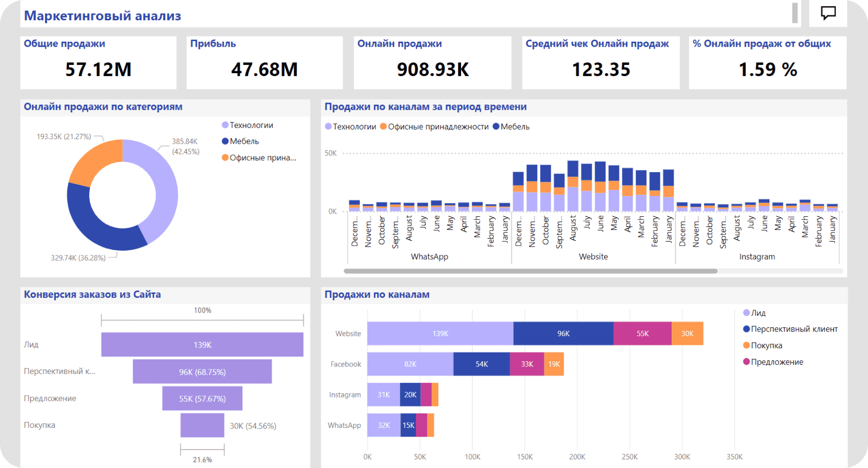Select the Предложение legend marker
This screenshot has width=868, height=468.
pos(746,362)
